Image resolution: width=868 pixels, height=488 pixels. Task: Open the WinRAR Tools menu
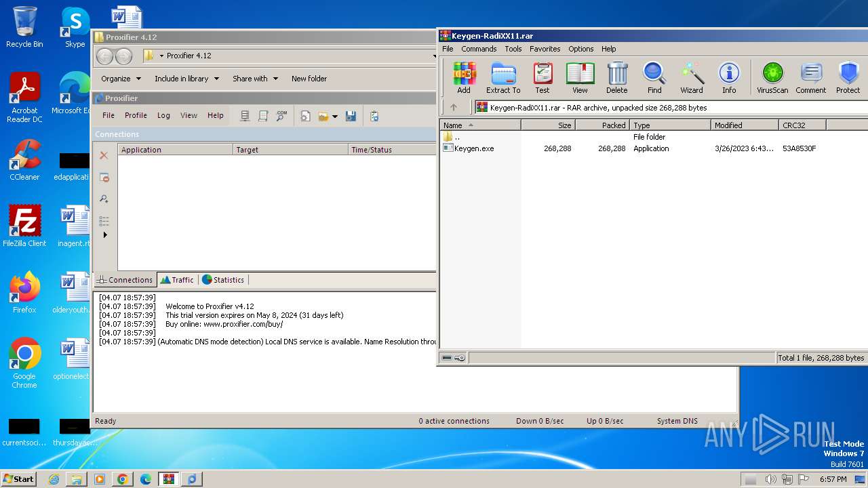tap(513, 49)
